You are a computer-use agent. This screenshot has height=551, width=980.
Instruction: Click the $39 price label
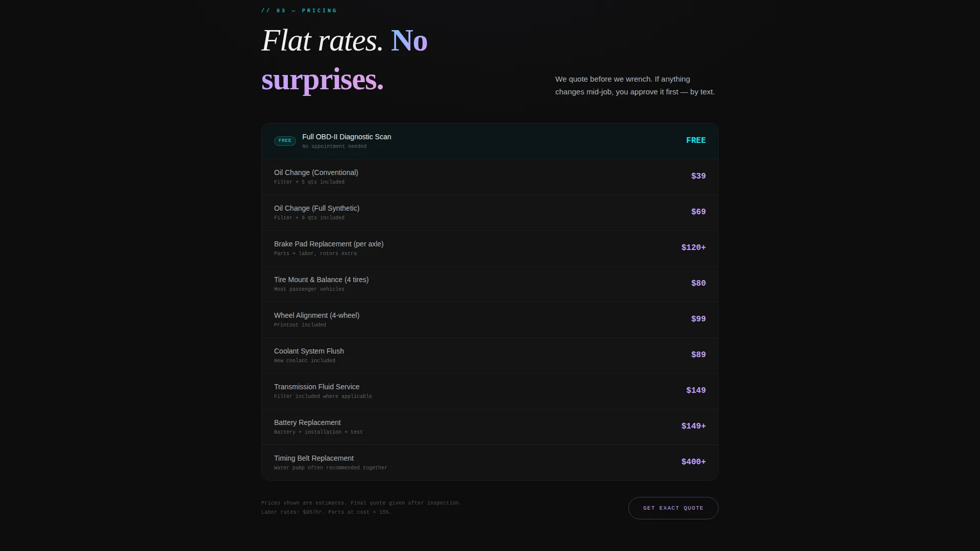tap(698, 176)
